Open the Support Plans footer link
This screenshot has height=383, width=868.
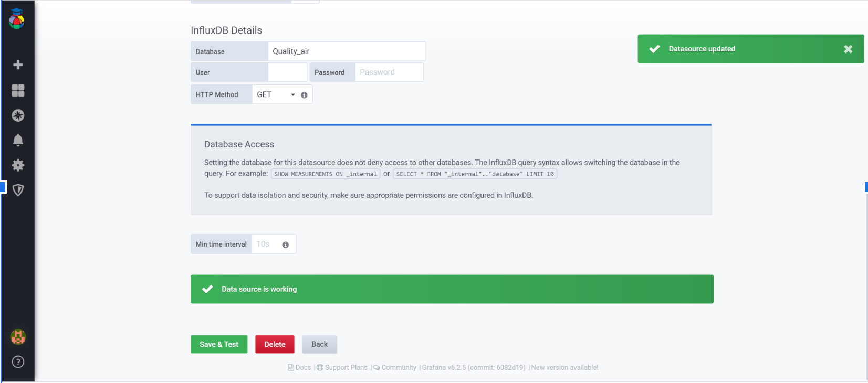[x=342, y=368]
